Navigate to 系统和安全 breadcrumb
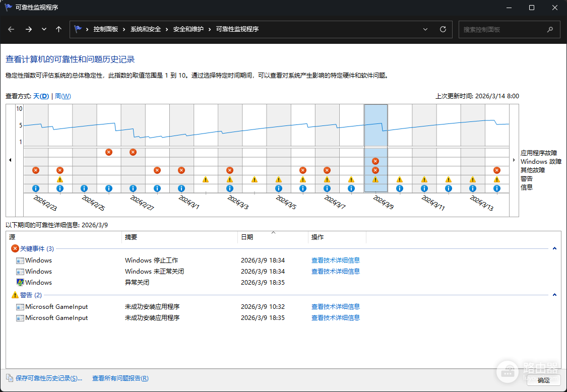 point(145,29)
